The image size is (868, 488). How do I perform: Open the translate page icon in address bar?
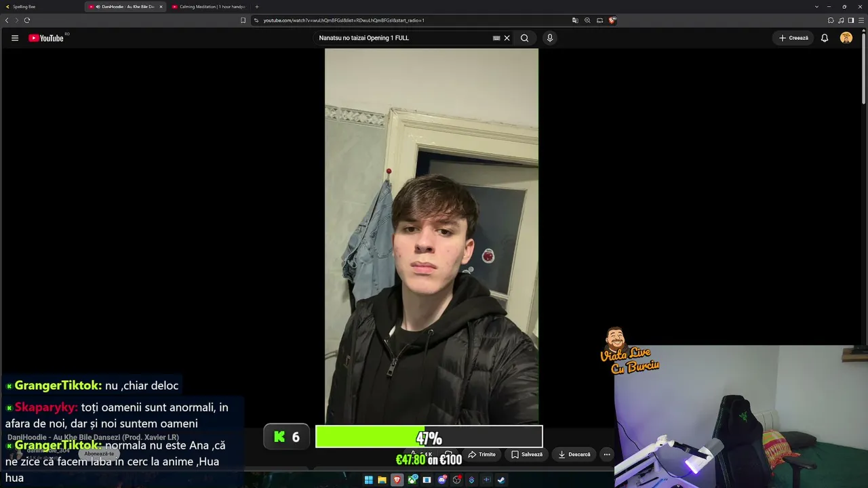tap(575, 20)
